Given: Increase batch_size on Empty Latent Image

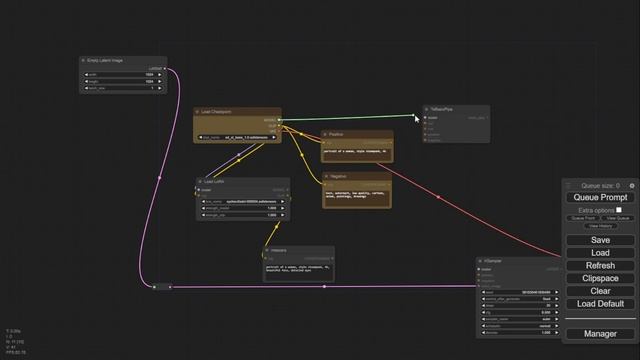Looking at the screenshot, I should tap(160, 88).
